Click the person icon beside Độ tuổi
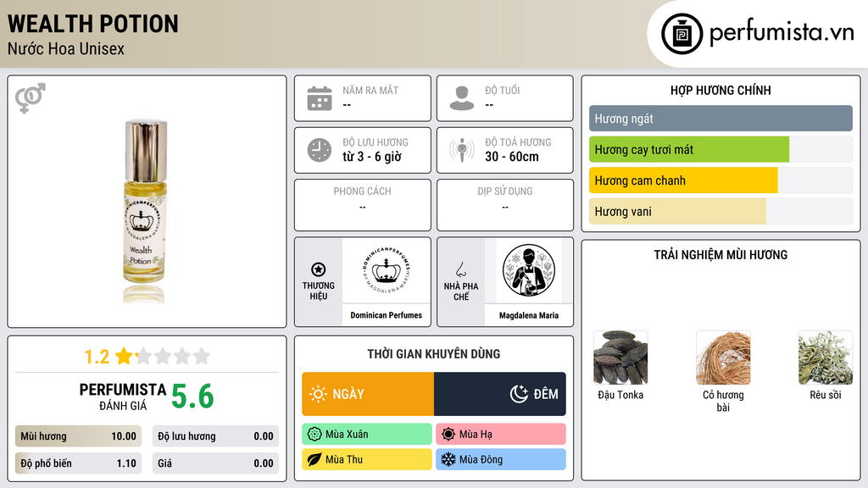The height and width of the screenshot is (488, 868). coord(462,98)
